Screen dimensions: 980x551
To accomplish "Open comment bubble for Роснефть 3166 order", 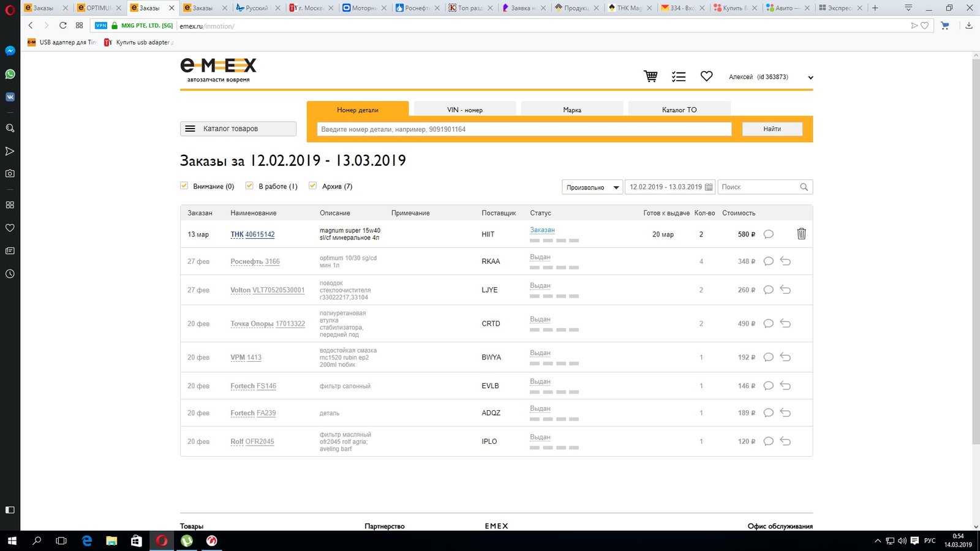I will click(x=769, y=261).
